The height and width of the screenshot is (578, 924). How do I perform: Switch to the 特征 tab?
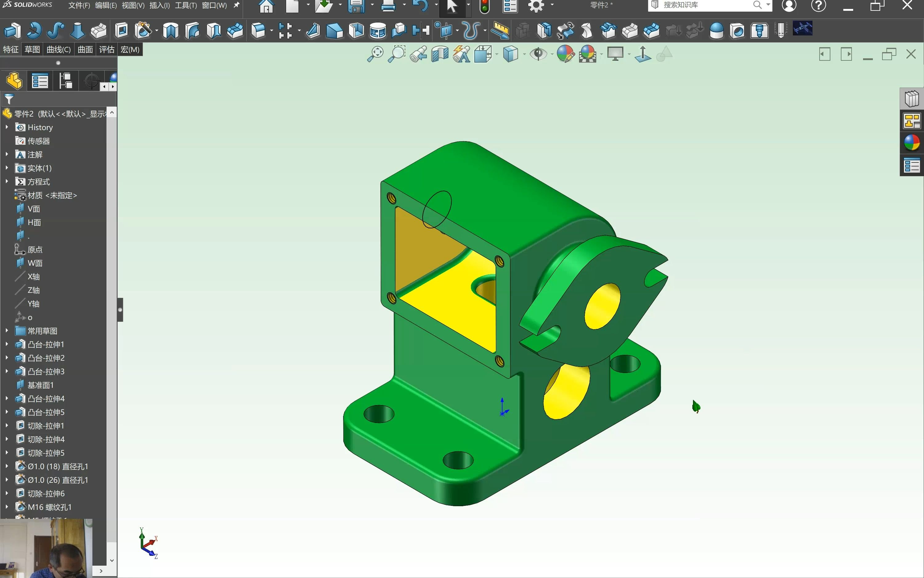click(11, 49)
